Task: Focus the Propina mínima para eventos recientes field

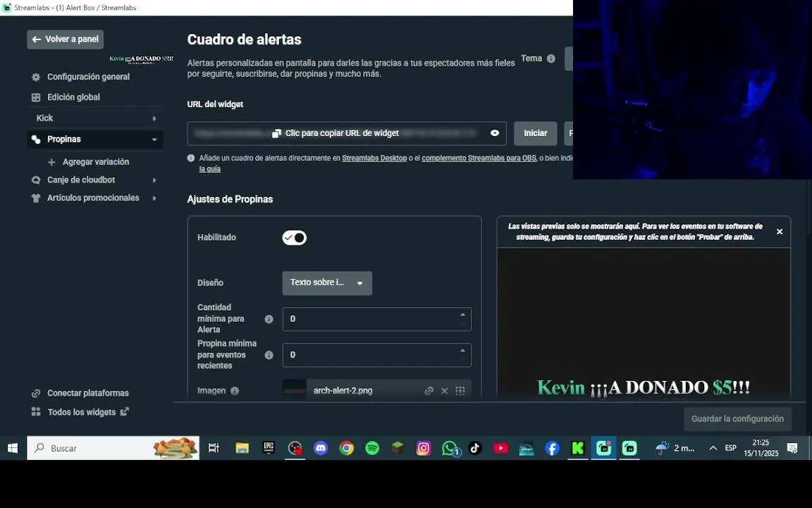Action: pyautogui.click(x=377, y=356)
